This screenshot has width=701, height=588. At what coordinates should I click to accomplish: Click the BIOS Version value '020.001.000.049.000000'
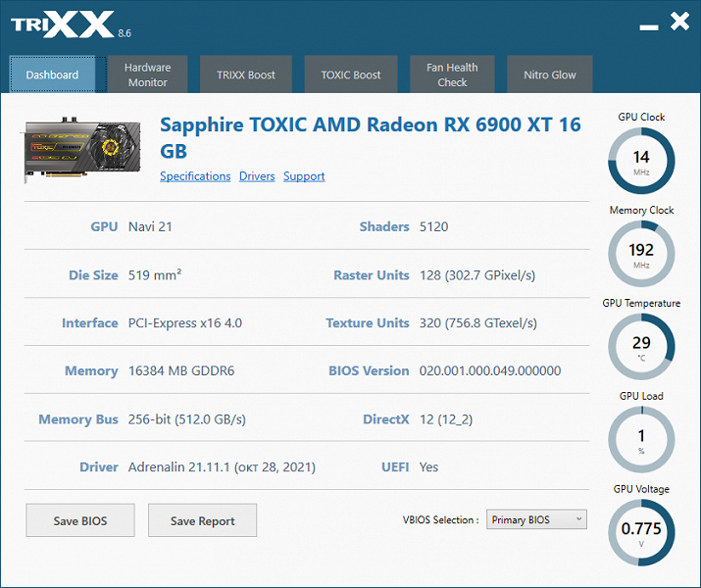pos(490,370)
